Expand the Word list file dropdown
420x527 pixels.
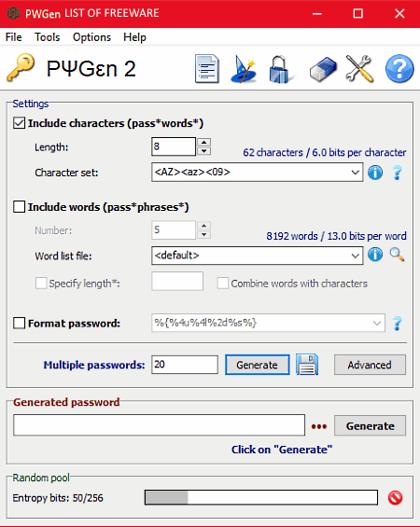click(x=355, y=256)
